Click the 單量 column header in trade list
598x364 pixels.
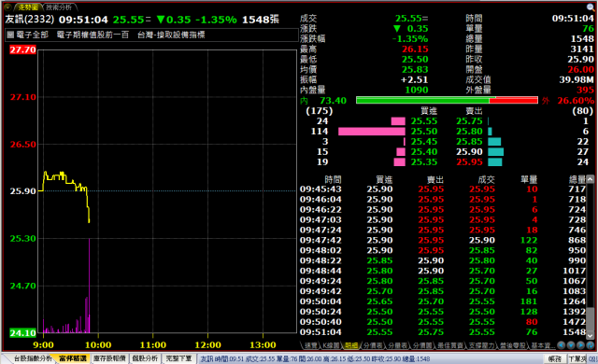coord(529,179)
